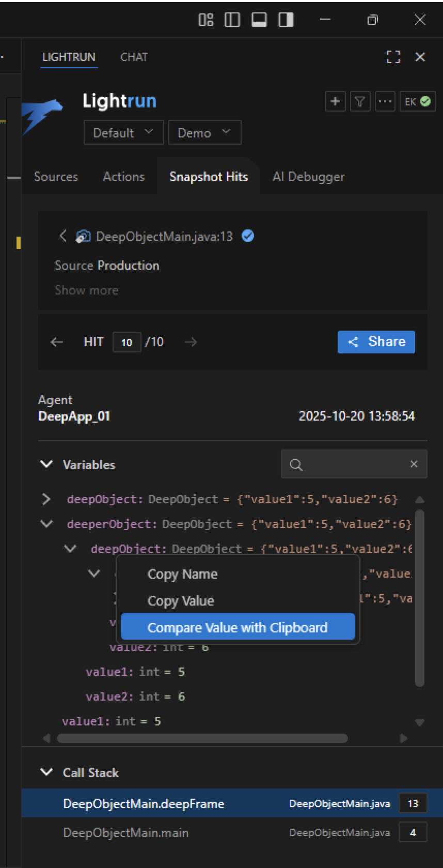The width and height of the screenshot is (443, 868).
Task: Go back using arrow beside DeepObjectMain.java:13
Action: (63, 236)
